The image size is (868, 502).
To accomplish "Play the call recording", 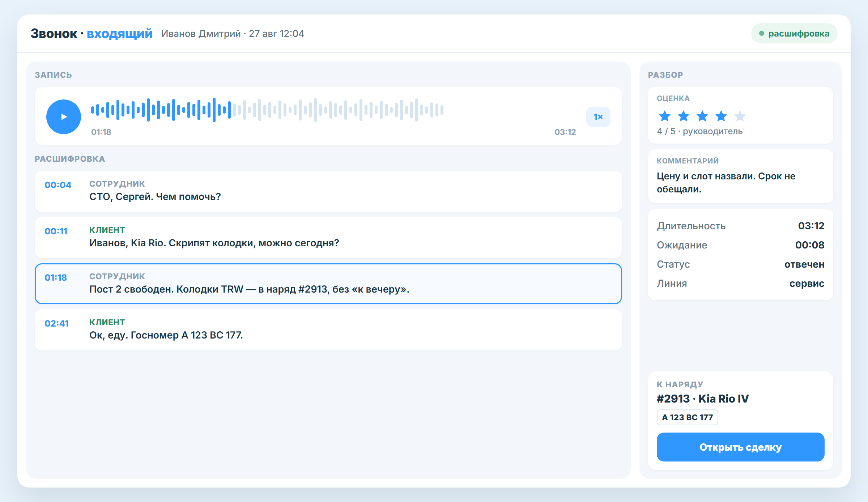I will pyautogui.click(x=64, y=117).
